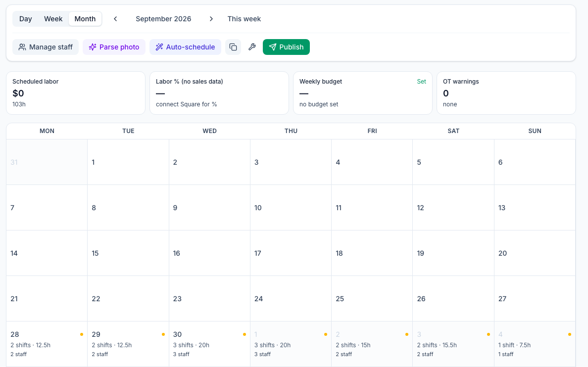Click the Parse photo button

[114, 47]
